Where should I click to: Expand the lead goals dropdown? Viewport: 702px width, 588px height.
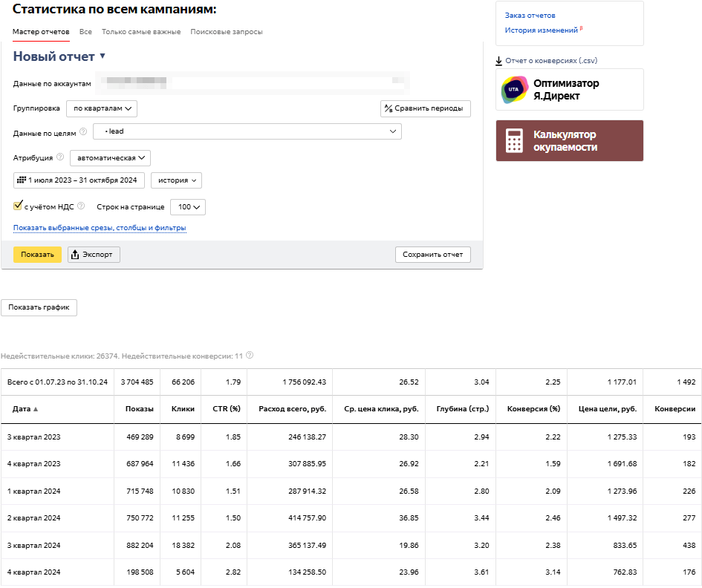tap(247, 131)
